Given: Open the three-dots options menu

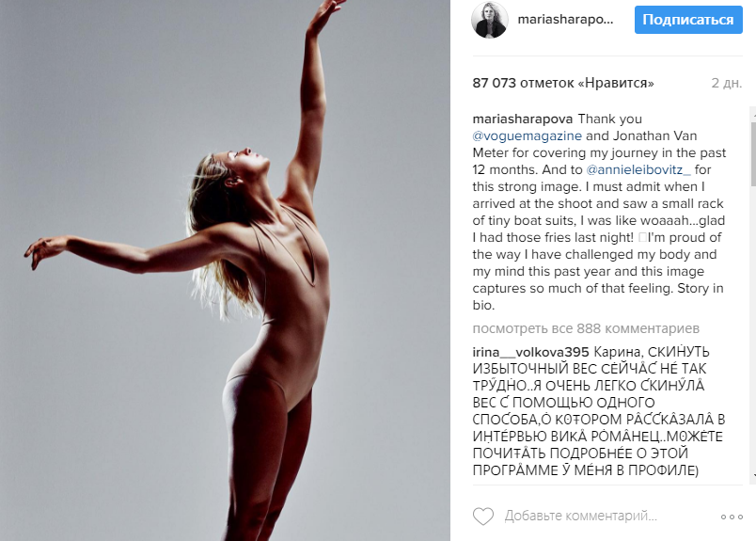Looking at the screenshot, I should click(x=732, y=517).
